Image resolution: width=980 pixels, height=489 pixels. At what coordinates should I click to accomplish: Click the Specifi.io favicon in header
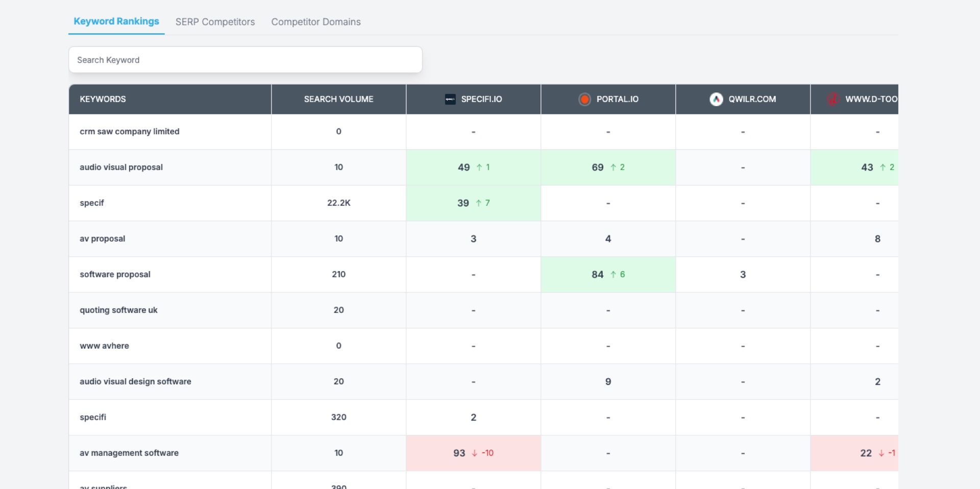tap(450, 99)
